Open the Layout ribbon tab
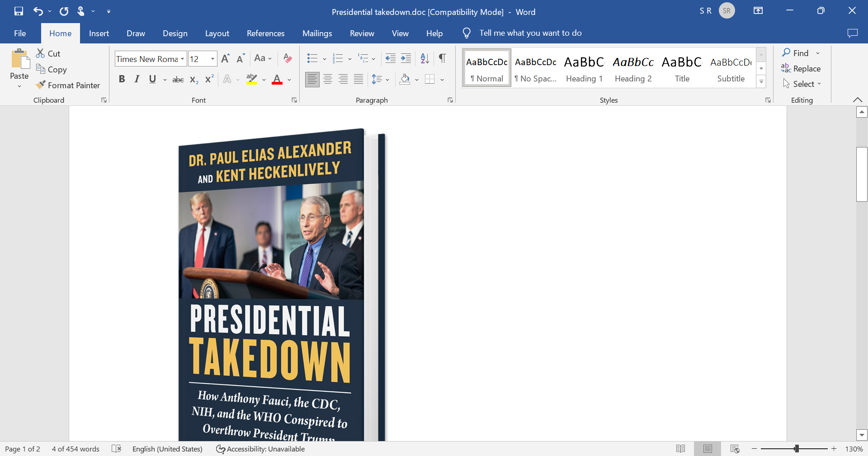Viewport: 868px width, 456px height. click(x=217, y=33)
